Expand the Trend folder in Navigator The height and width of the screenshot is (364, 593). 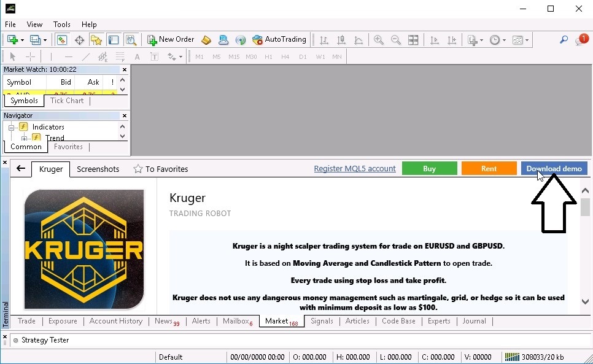[24, 138]
